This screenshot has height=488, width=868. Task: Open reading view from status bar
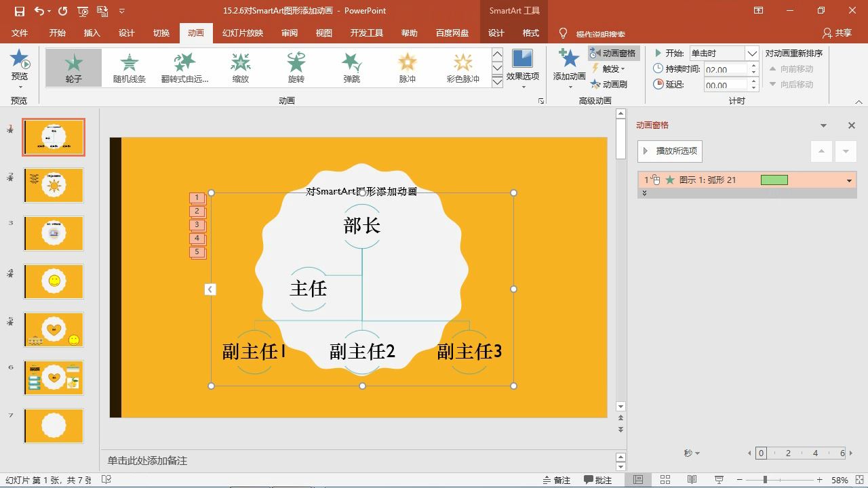coord(692,480)
